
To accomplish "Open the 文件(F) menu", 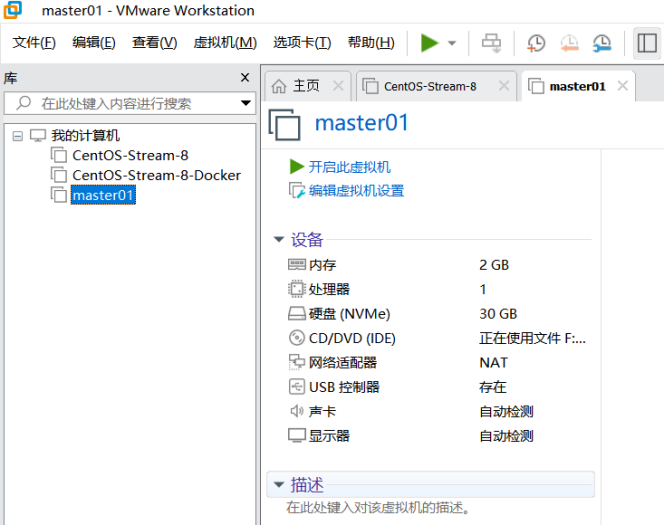I will coord(34,42).
